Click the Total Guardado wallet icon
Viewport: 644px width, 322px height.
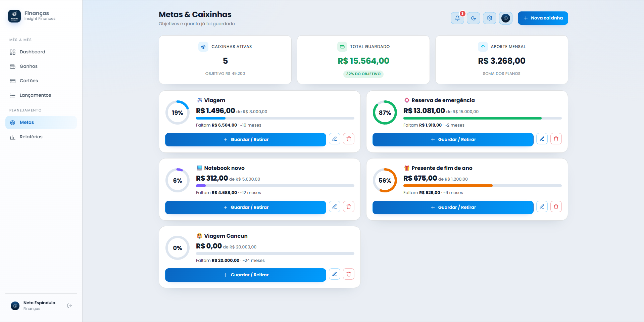342,47
